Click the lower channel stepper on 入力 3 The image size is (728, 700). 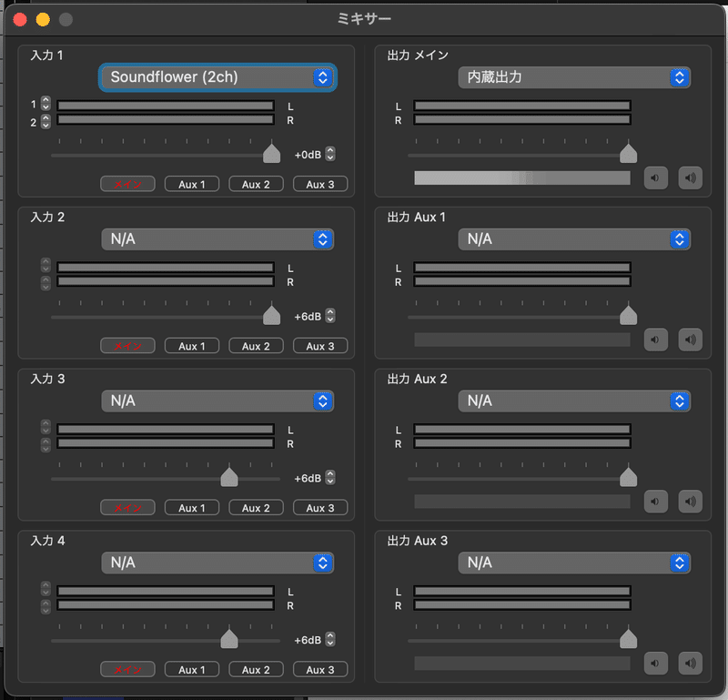(45, 445)
